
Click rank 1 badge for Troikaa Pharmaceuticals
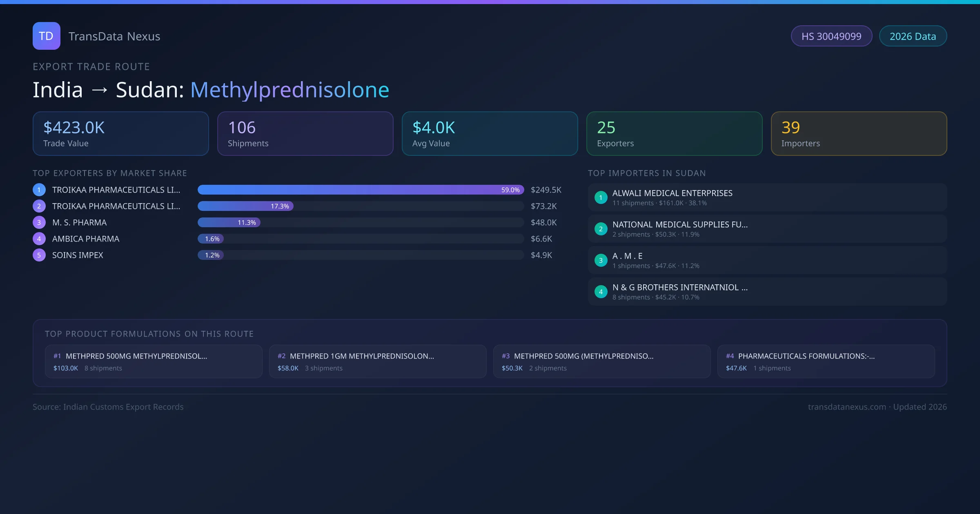pos(39,190)
